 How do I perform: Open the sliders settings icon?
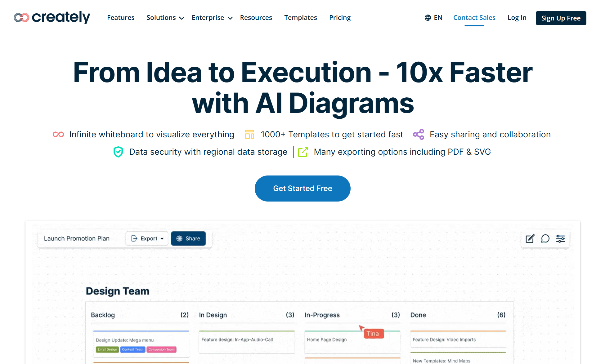point(560,238)
